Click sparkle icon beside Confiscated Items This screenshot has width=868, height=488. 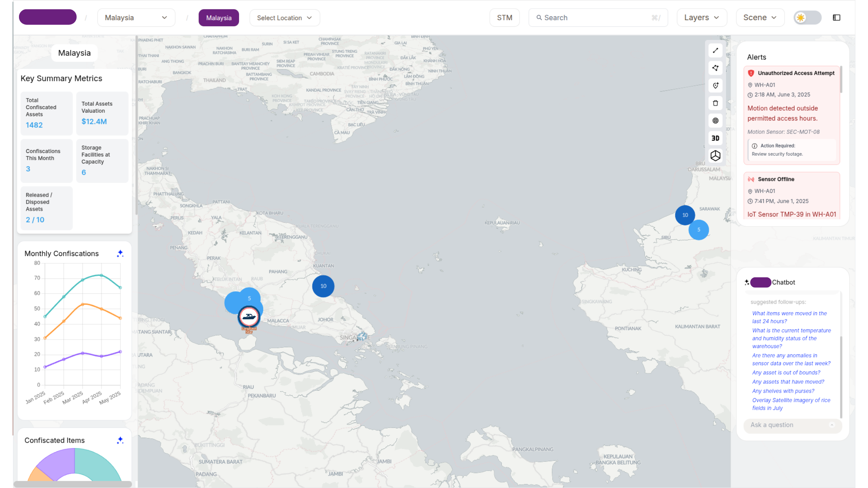click(x=120, y=440)
